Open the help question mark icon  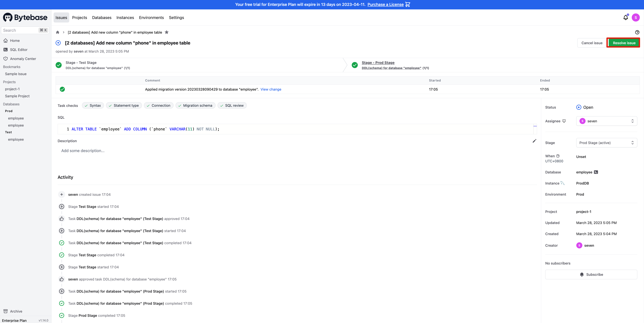point(637,32)
